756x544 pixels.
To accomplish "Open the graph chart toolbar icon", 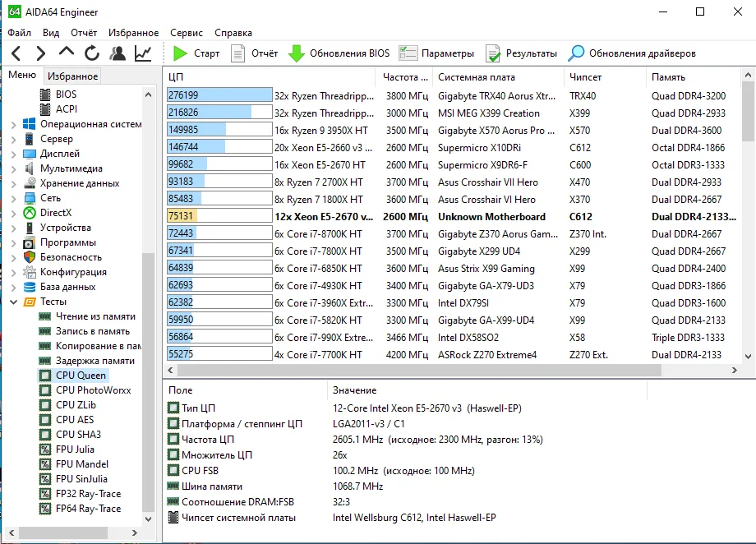I will [x=143, y=53].
